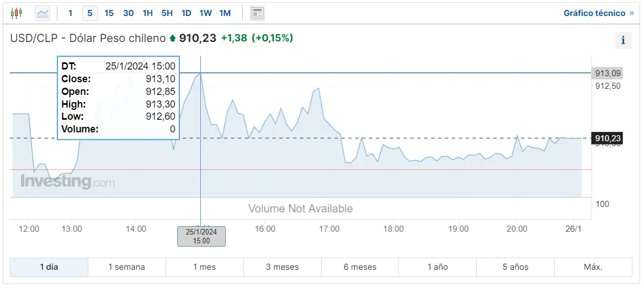This screenshot has width=644, height=288.
Task: Switch to candlestick chart type icon
Action: click(17, 13)
